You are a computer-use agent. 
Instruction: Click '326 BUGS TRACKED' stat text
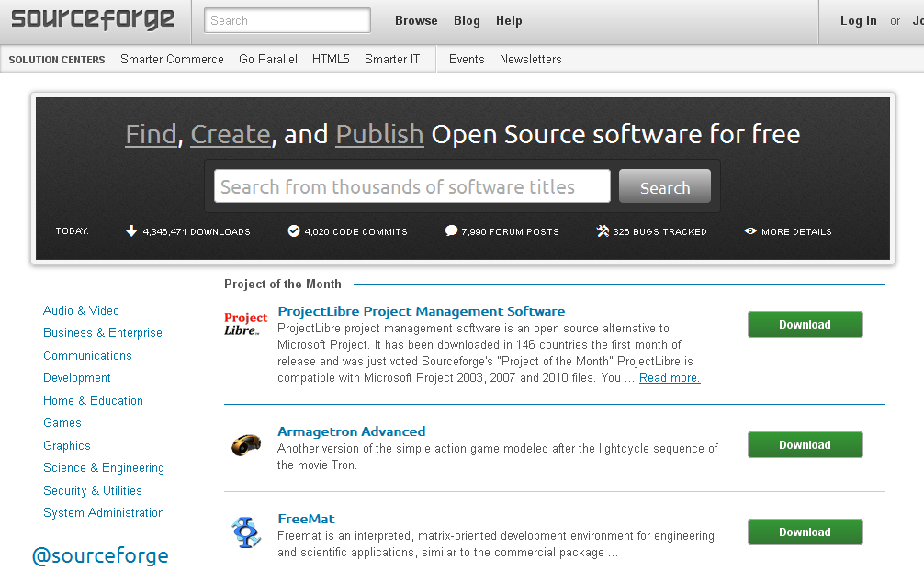tap(659, 231)
